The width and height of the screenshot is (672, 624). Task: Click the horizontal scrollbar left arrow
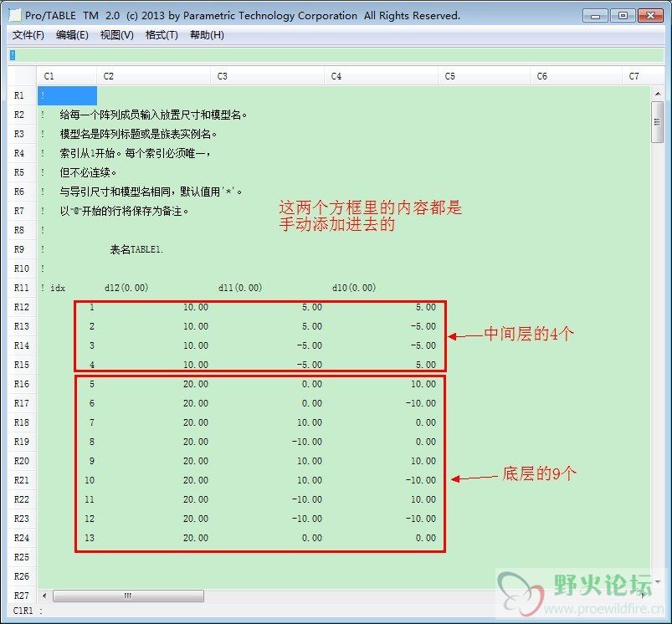click(44, 596)
